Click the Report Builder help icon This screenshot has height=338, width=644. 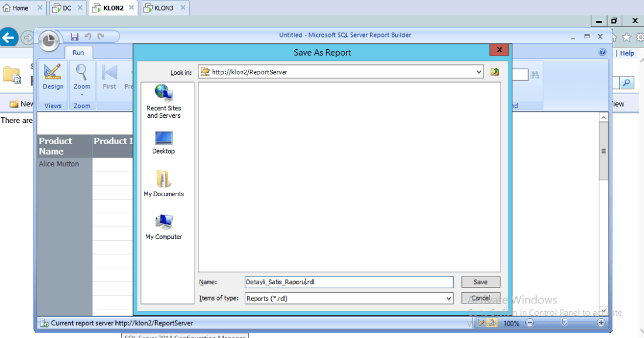602,52
